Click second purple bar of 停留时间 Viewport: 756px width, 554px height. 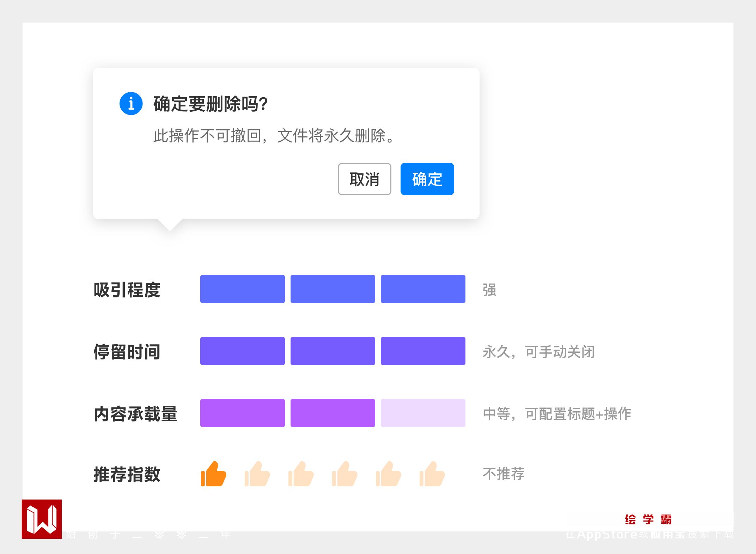coord(333,351)
